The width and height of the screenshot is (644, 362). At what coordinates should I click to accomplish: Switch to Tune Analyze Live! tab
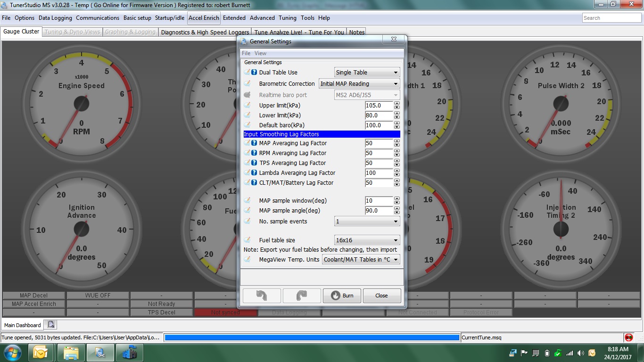(299, 32)
